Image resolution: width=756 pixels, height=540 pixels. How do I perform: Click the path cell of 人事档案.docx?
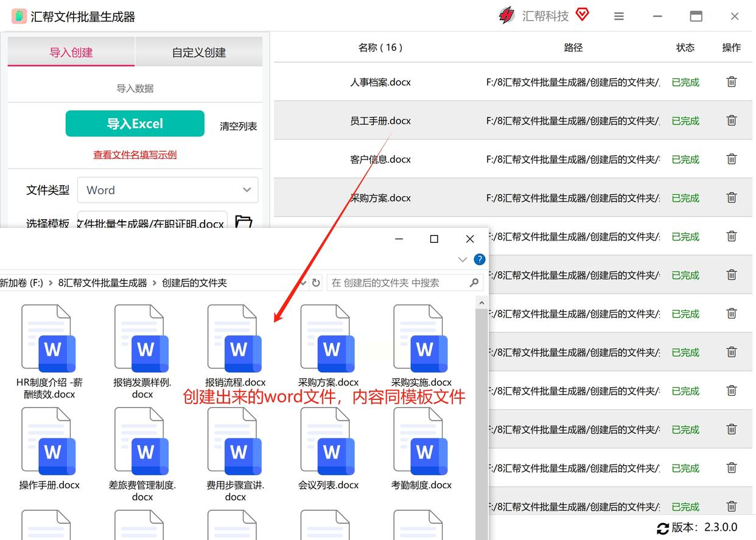coord(573,82)
